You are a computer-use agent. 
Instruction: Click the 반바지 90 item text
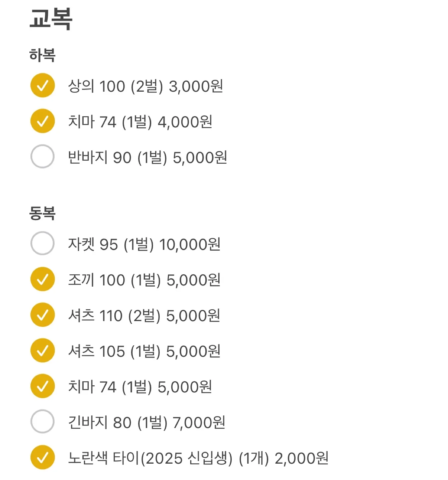tap(147, 157)
